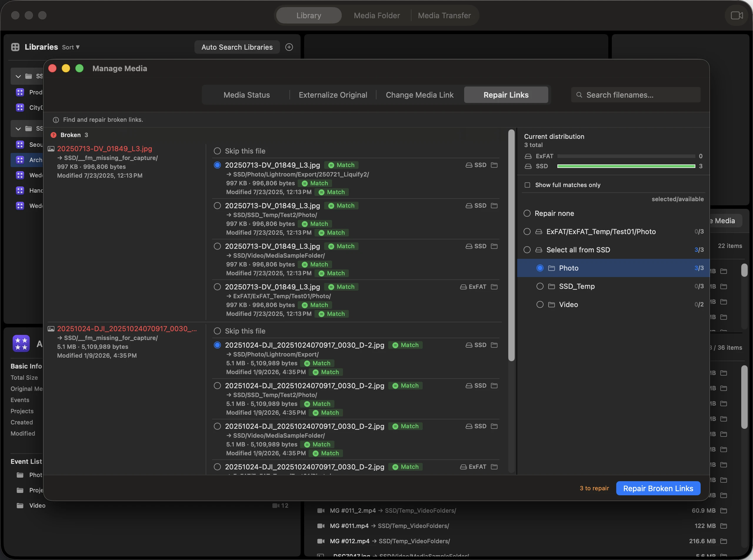Click the red Broken status icon

click(53, 135)
